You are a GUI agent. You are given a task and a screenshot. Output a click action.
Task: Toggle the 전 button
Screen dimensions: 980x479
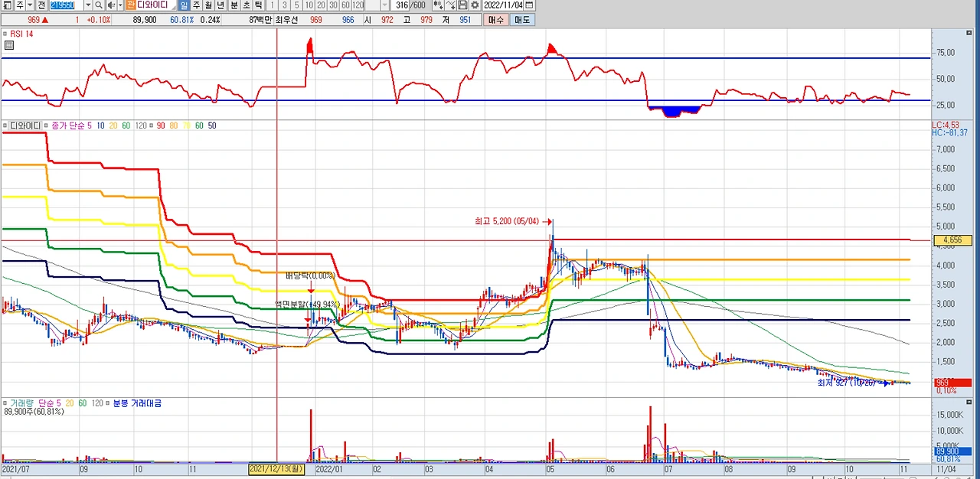click(41, 5)
